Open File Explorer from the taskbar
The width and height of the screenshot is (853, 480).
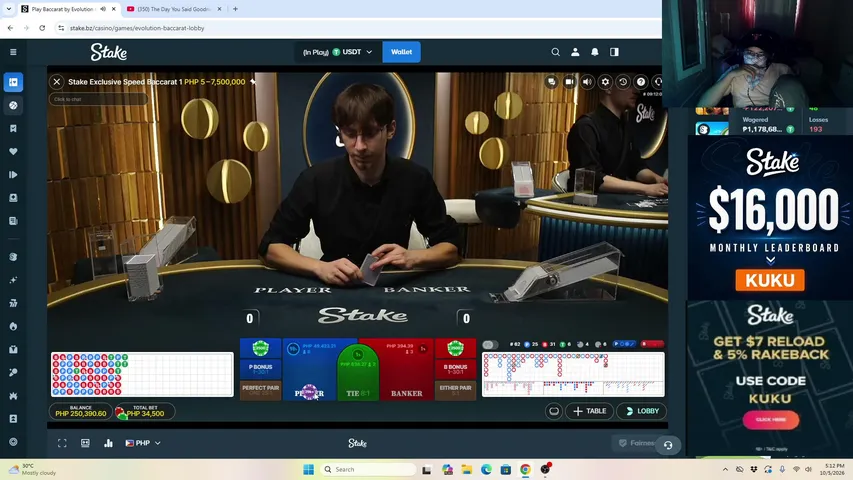pyautogui.click(x=467, y=469)
